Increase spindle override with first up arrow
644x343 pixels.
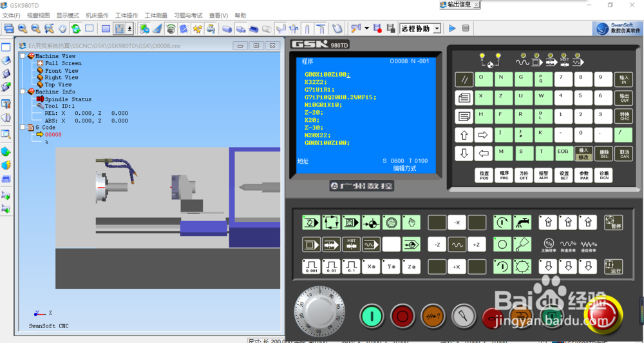(x=548, y=222)
